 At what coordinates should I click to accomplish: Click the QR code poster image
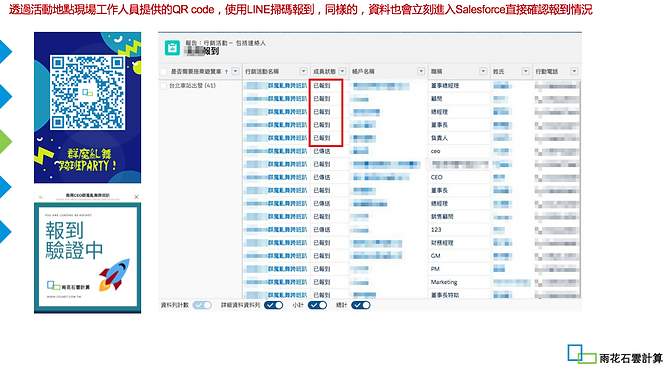(88, 107)
